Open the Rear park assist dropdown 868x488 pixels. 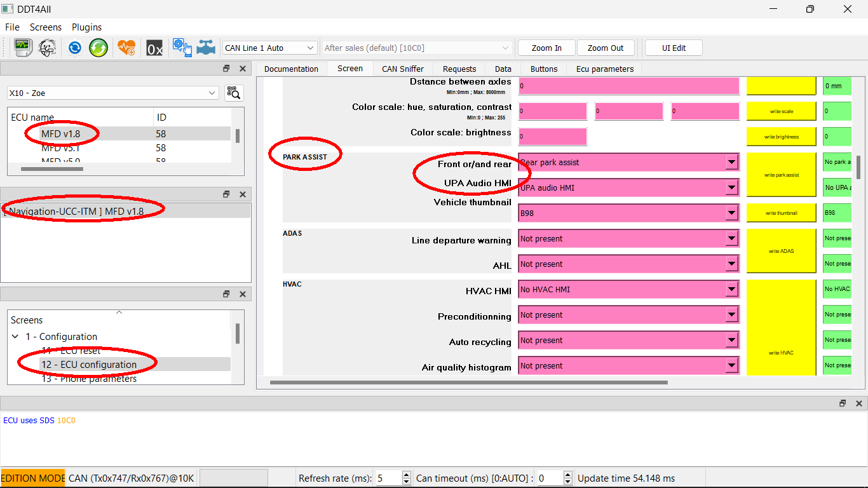(732, 162)
